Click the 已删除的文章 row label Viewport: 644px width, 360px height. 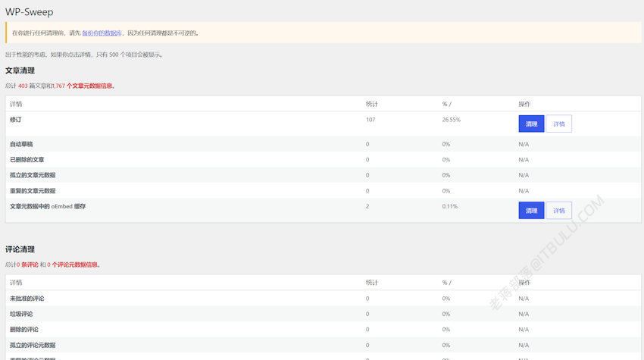27,159
